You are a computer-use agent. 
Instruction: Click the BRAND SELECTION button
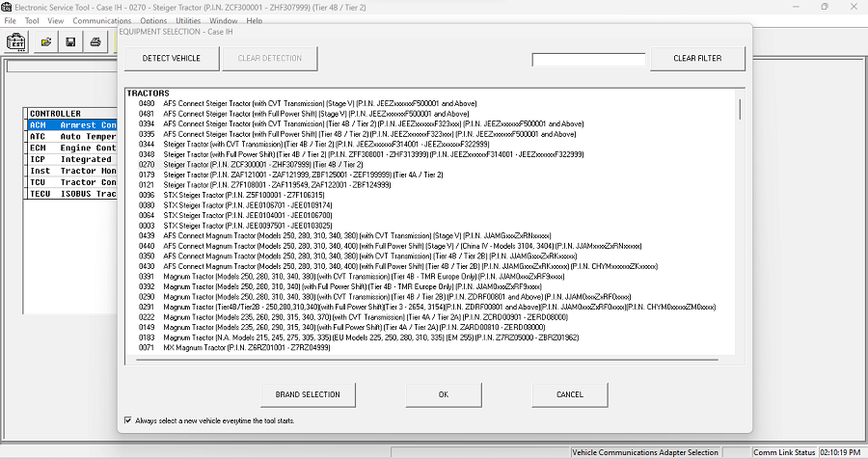[308, 394]
